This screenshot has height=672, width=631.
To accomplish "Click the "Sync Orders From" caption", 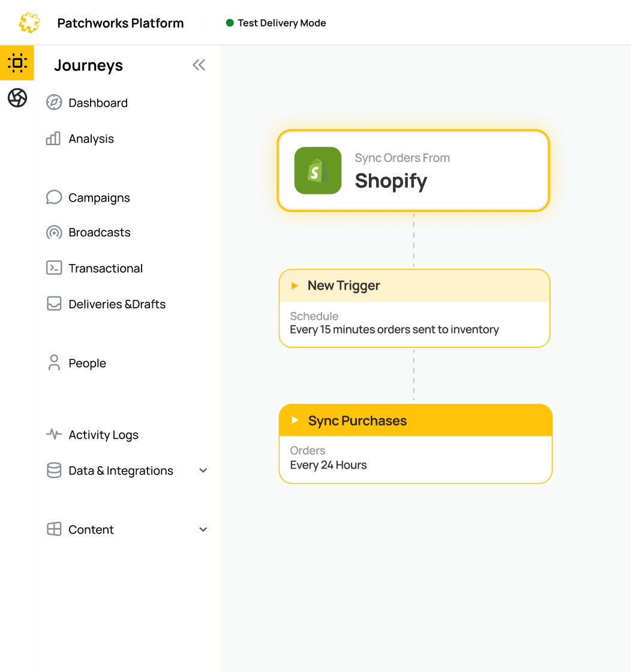I will tap(402, 158).
